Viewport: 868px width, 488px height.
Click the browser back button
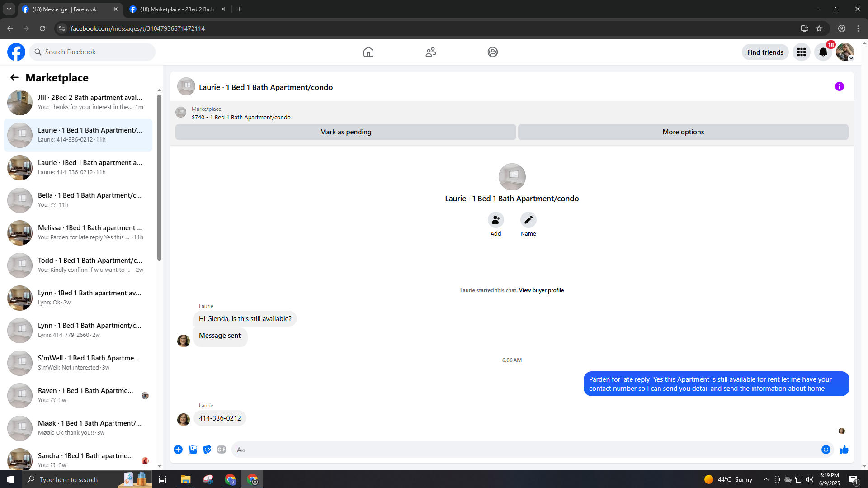[x=10, y=28]
